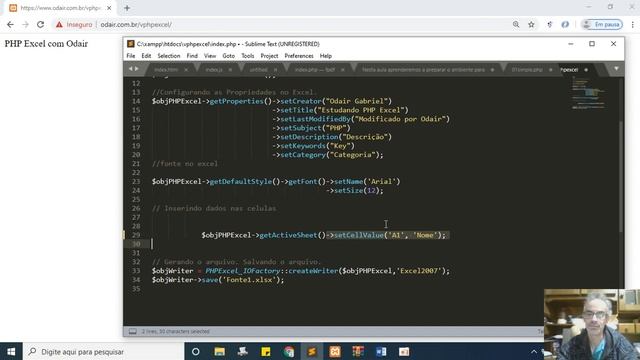Open WinRAR from taskbar
The height and width of the screenshot is (360, 640).
[358, 351]
